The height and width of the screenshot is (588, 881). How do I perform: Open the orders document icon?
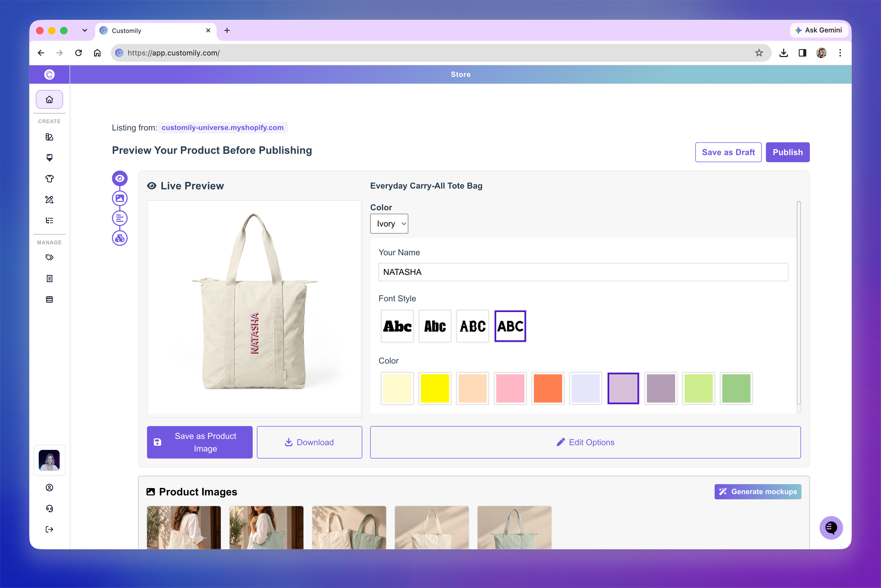pyautogui.click(x=49, y=279)
